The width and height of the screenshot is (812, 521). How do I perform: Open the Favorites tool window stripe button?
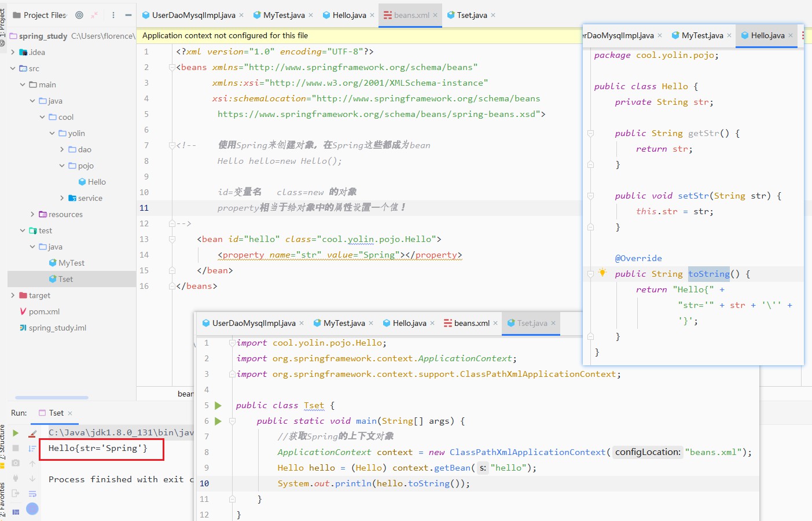[3, 499]
